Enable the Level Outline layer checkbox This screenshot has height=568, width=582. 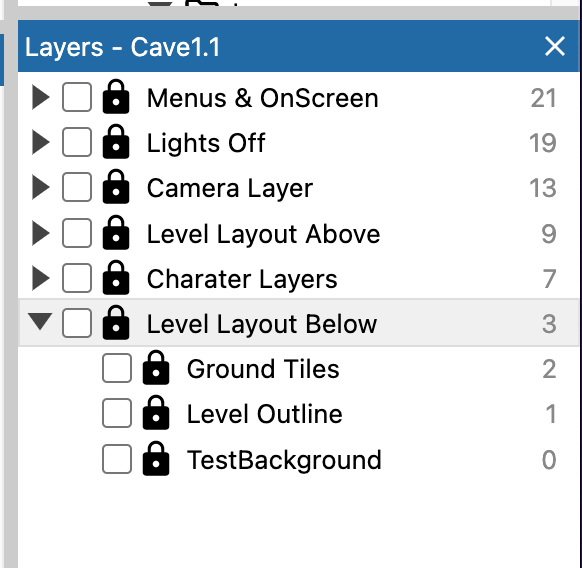(x=117, y=413)
